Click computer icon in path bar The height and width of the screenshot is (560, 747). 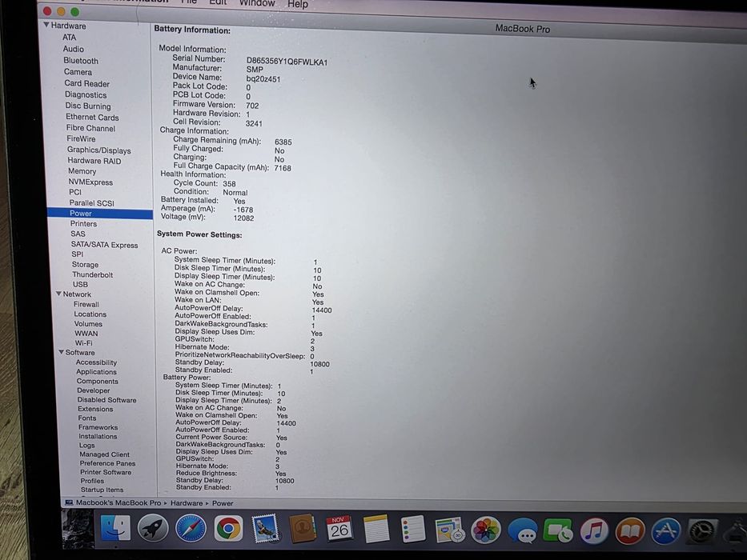click(x=69, y=502)
